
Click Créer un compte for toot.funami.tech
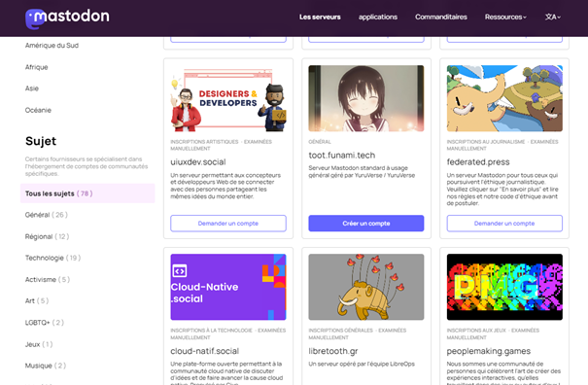pyautogui.click(x=366, y=224)
